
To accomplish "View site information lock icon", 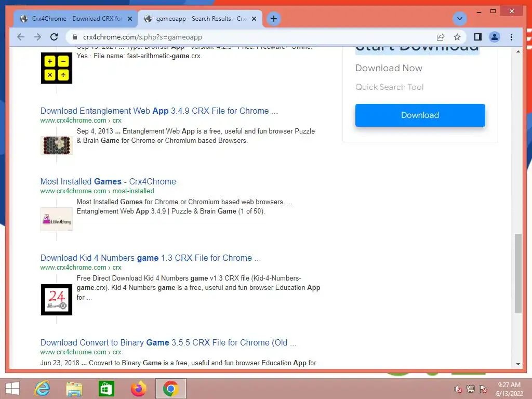I will (75, 37).
